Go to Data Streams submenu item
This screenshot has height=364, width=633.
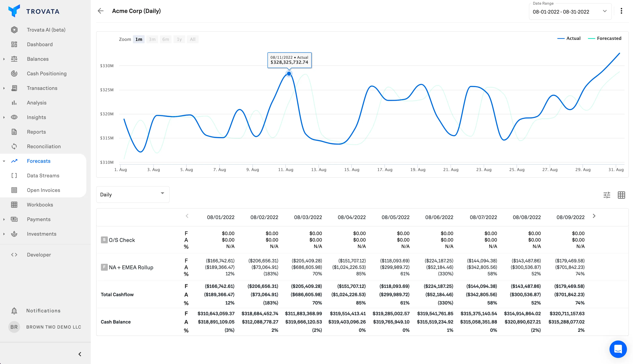click(43, 176)
